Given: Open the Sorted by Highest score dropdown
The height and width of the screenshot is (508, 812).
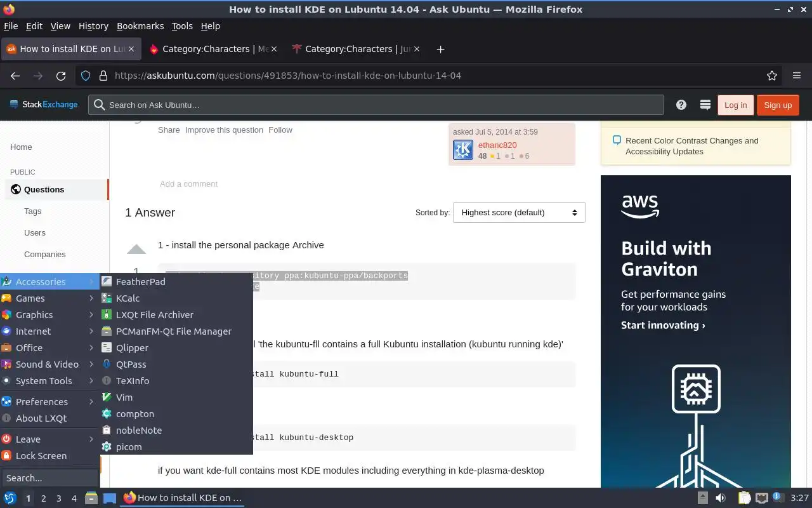Looking at the screenshot, I should [x=519, y=213].
